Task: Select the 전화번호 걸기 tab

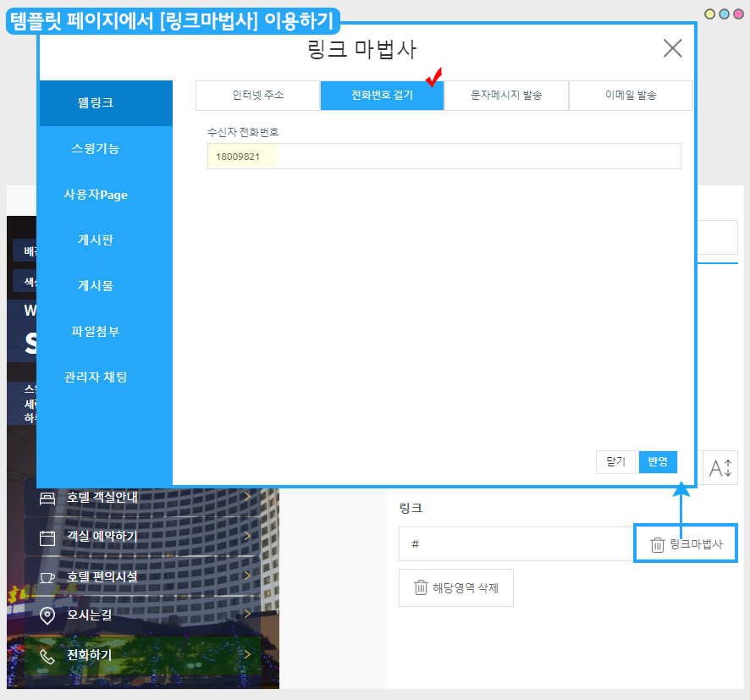Action: pos(382,96)
